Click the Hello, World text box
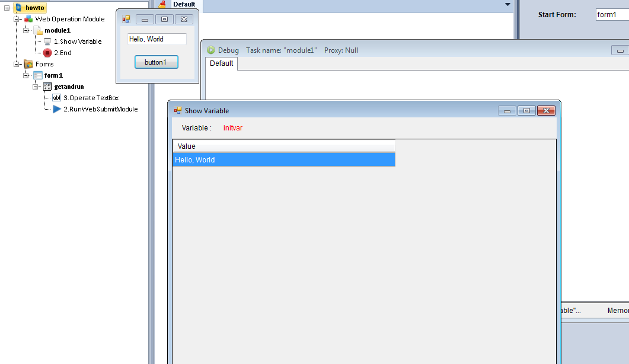Image resolution: width=629 pixels, height=364 pixels. click(157, 39)
